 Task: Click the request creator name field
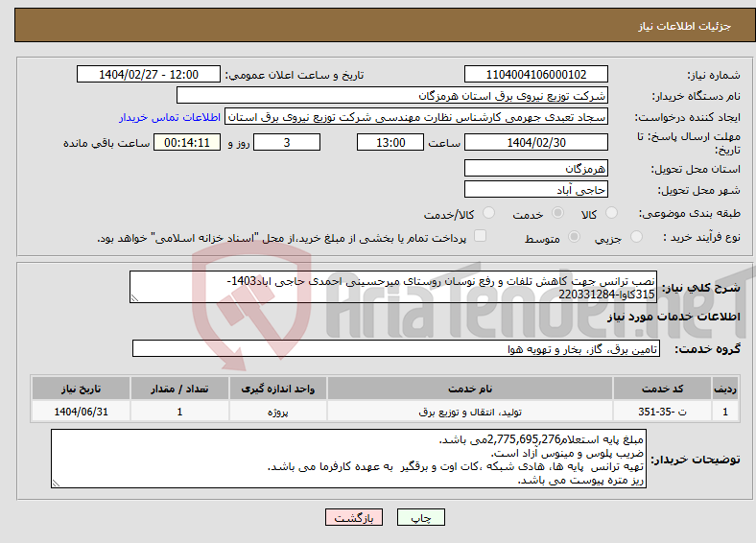[x=416, y=117]
